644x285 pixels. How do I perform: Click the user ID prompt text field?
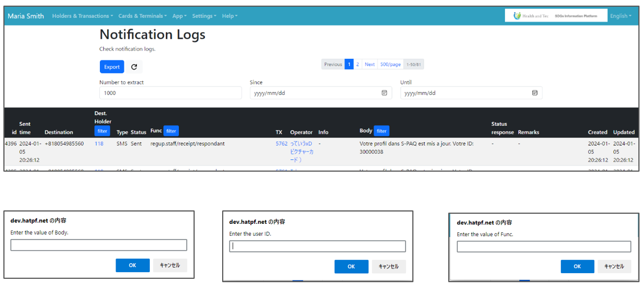318,246
